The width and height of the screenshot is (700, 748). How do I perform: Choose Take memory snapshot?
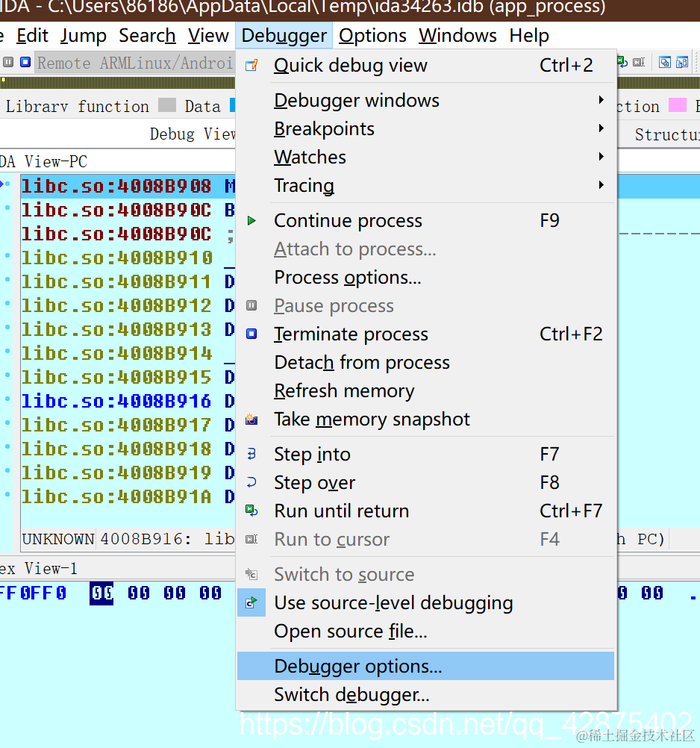click(x=425, y=420)
